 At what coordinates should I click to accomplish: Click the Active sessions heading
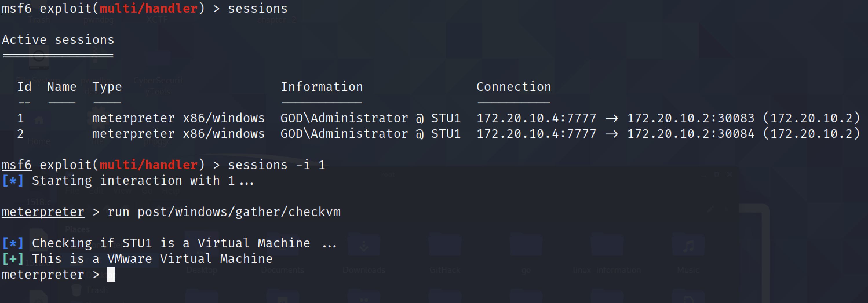click(x=58, y=40)
